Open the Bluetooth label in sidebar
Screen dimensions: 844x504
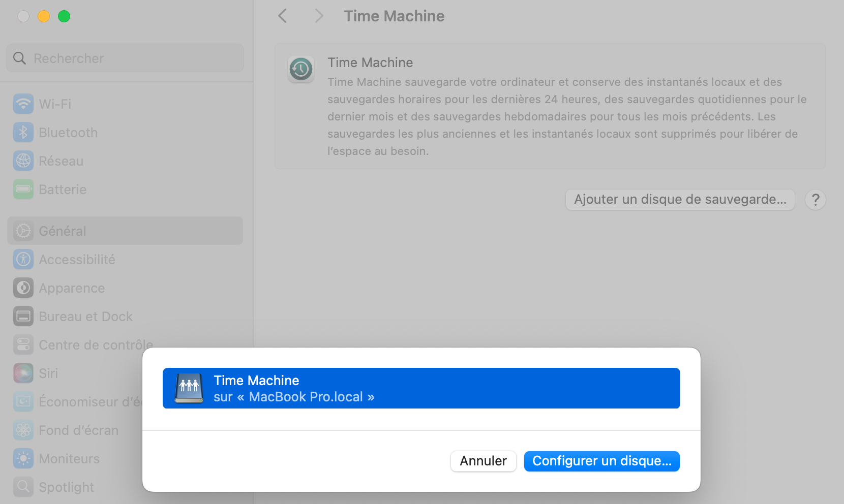coord(68,133)
